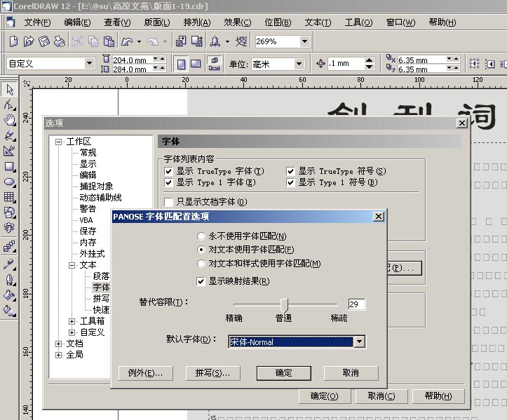The image size is (507, 420).
Task: Click the Cut scissors icon
Action: pyautogui.click(x=77, y=41)
